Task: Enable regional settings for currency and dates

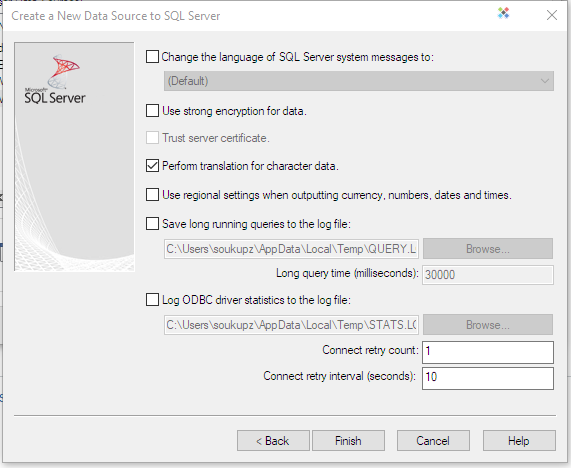Action: click(152, 194)
